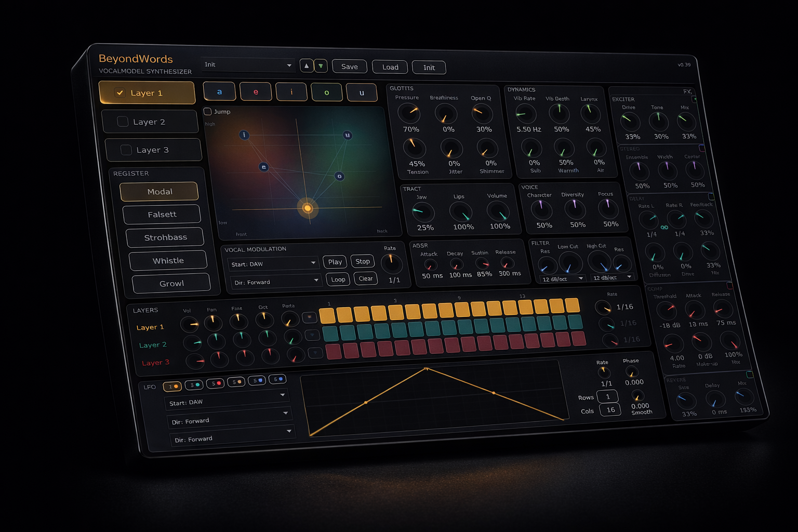Viewport: 798px width, 532px height.
Task: Click the green next preset down arrow
Action: pos(321,66)
